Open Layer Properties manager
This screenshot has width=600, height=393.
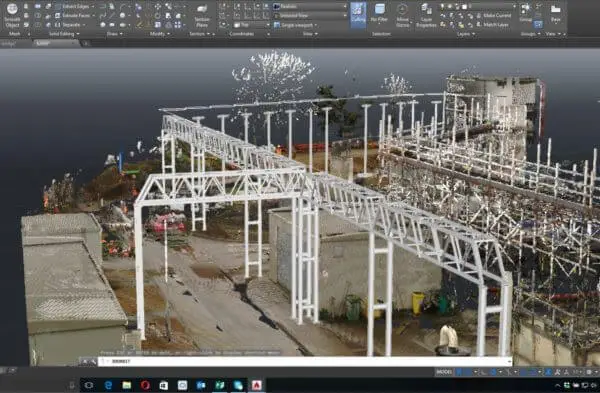click(x=426, y=16)
